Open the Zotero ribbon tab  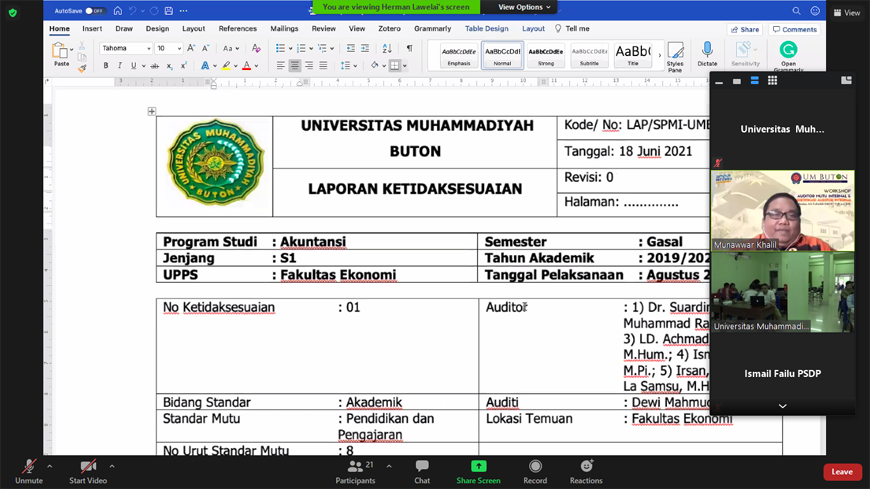click(x=390, y=28)
